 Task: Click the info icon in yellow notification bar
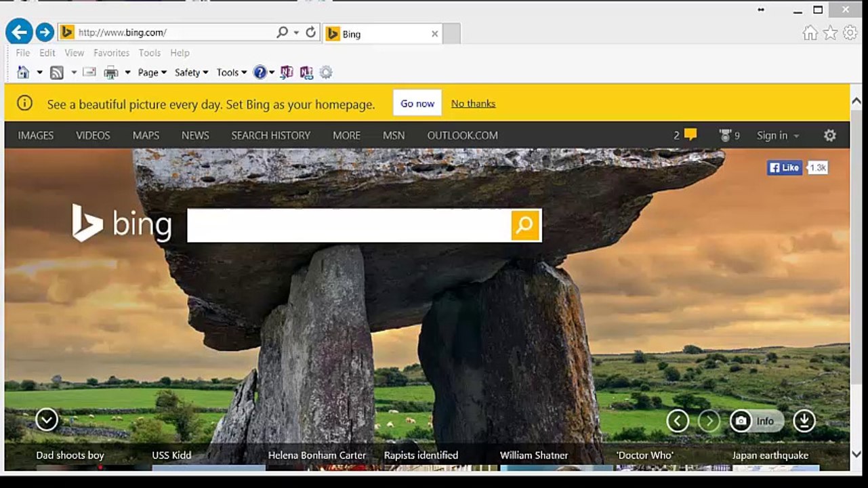point(24,103)
